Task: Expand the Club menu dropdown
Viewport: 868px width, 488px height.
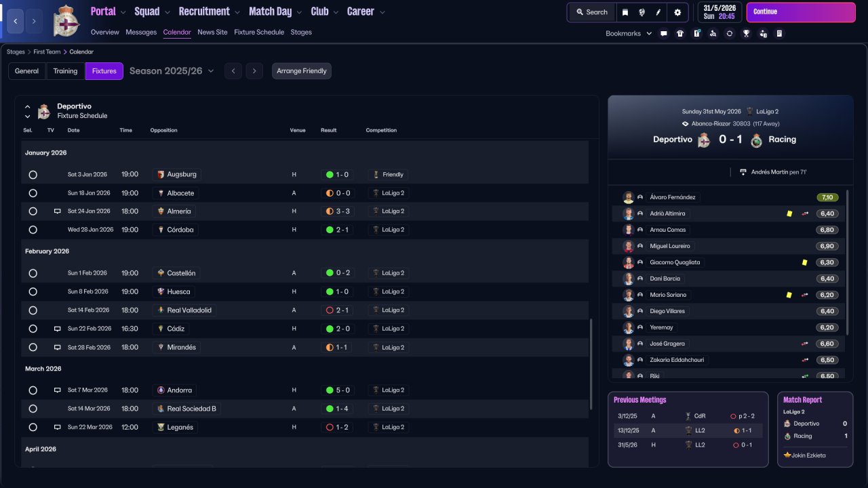Action: coord(336,12)
